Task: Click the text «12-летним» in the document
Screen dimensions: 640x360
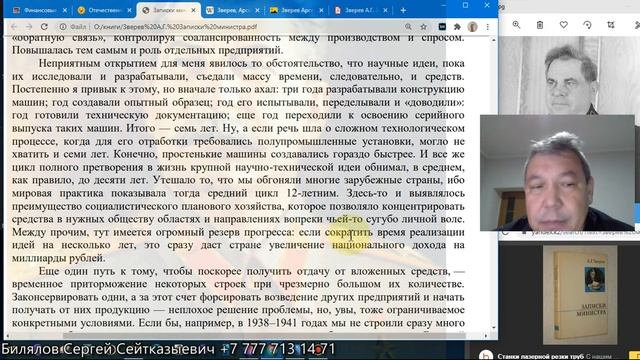Action: (x=312, y=193)
